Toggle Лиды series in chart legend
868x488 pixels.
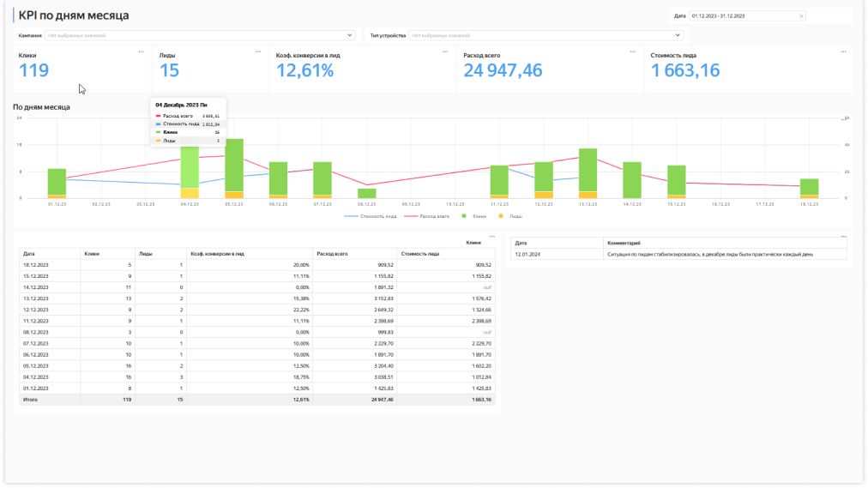point(509,216)
